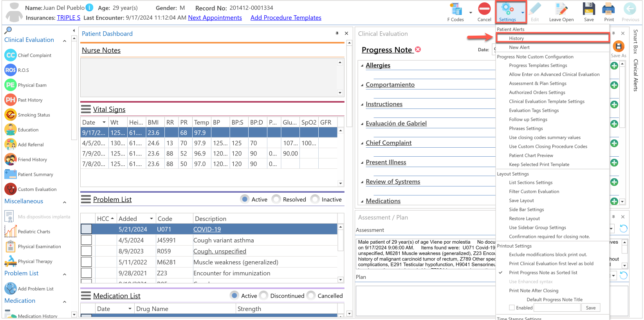Open R.O.S from the sidebar
Screen dimensions: 644x320
(11, 70)
